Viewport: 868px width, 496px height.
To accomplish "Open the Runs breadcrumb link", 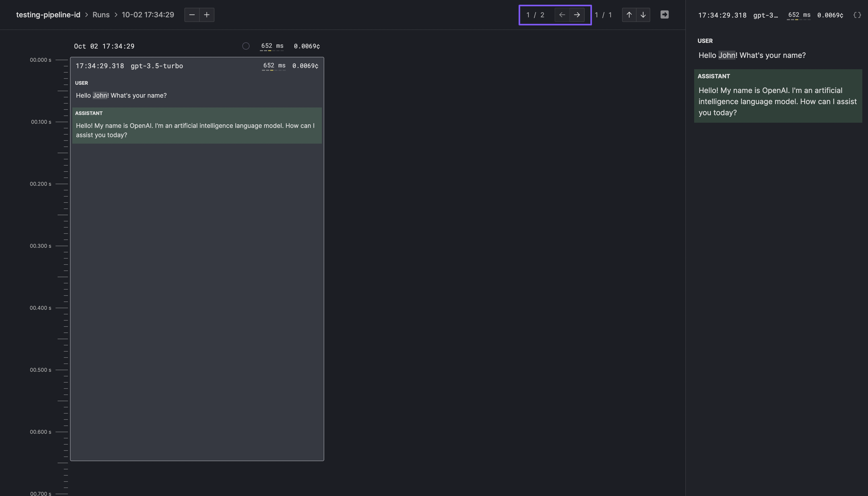I will point(101,15).
